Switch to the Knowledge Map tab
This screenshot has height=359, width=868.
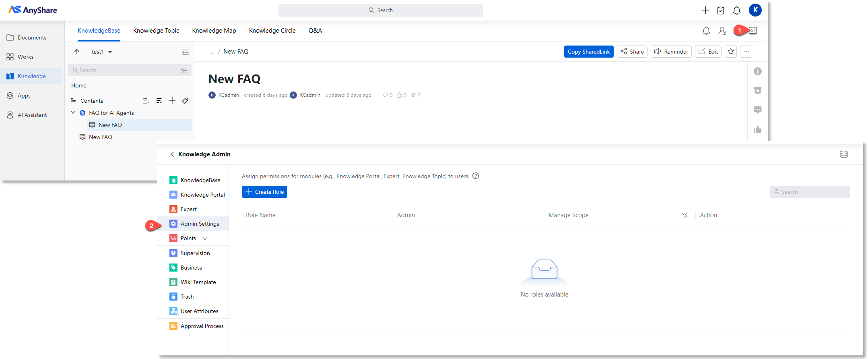(214, 31)
